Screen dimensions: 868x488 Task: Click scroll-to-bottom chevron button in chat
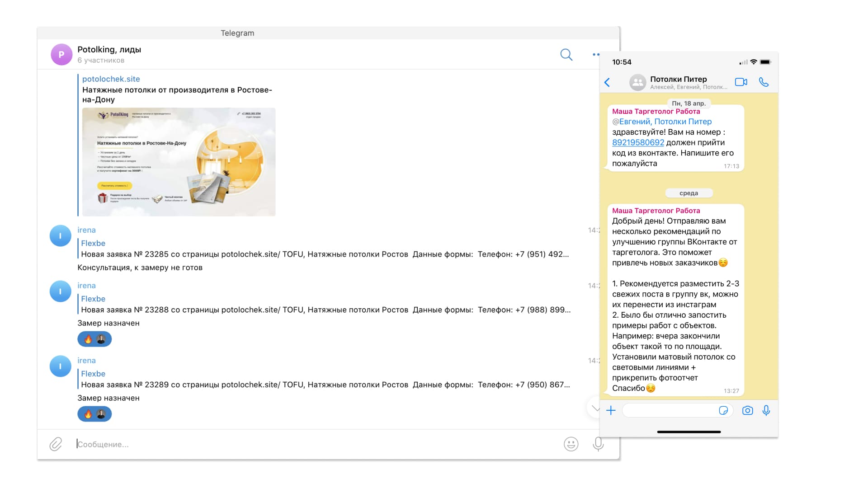point(595,408)
